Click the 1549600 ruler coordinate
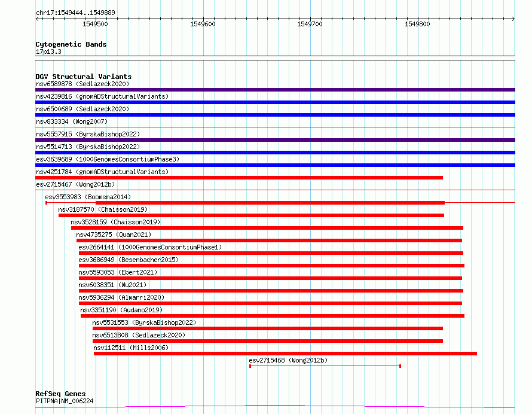Image resolution: width=532 pixels, height=414 pixels. (x=203, y=24)
